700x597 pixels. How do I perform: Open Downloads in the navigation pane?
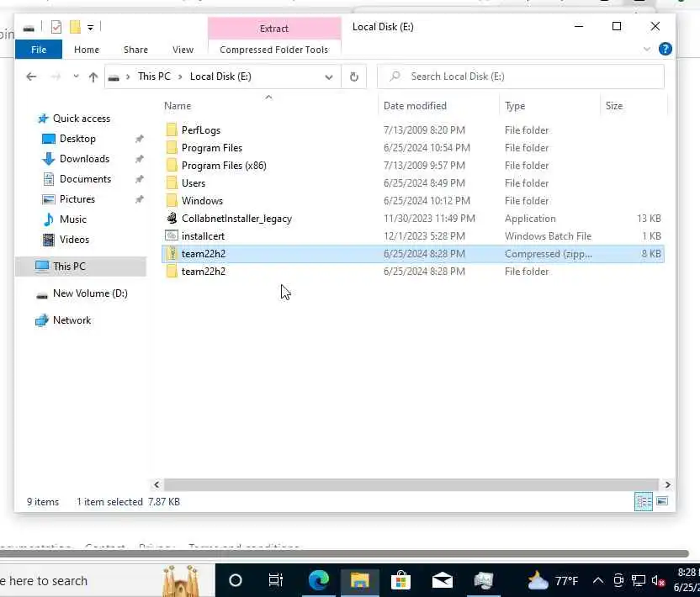[x=84, y=158]
